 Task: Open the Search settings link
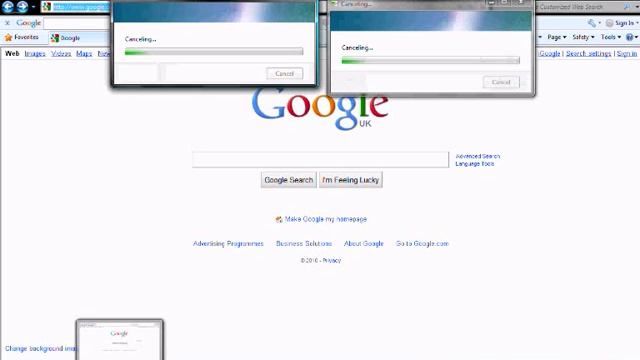click(589, 53)
